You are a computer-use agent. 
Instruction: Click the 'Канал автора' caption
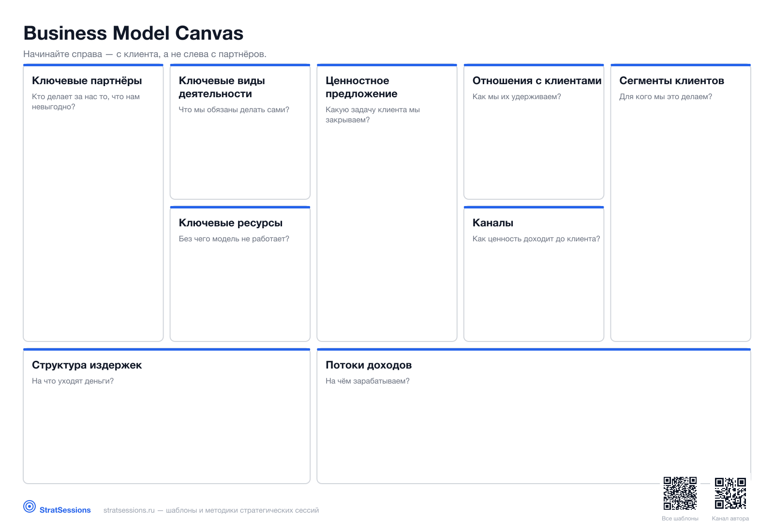730,518
